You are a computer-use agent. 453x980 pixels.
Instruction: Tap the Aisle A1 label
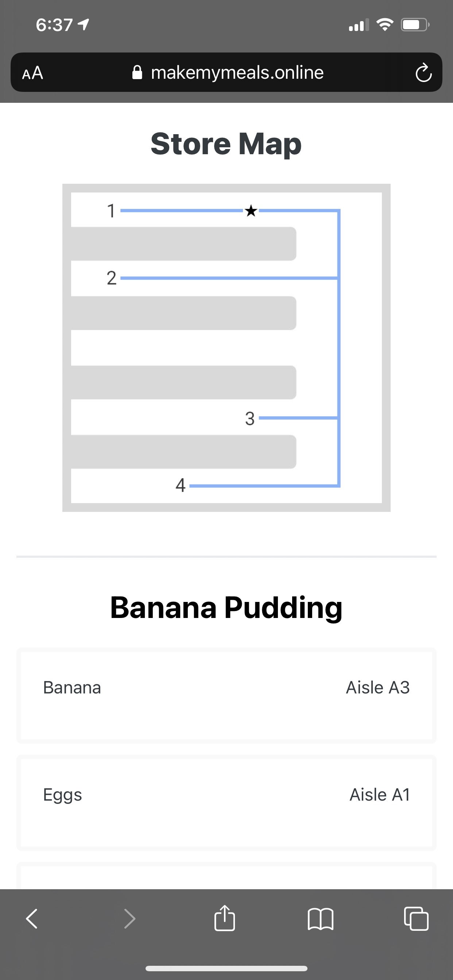pyautogui.click(x=380, y=795)
